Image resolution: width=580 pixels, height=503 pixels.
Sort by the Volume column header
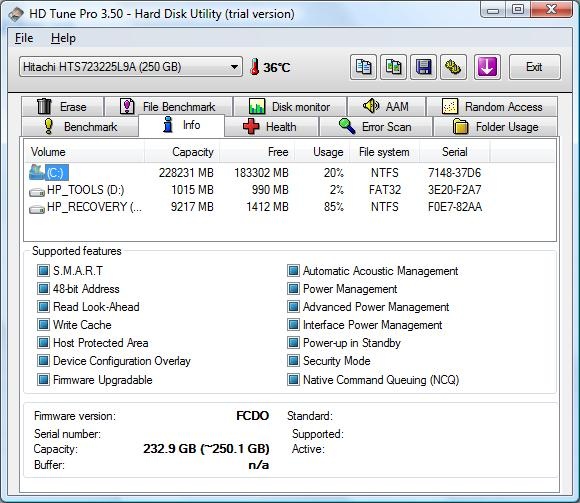pos(84,152)
